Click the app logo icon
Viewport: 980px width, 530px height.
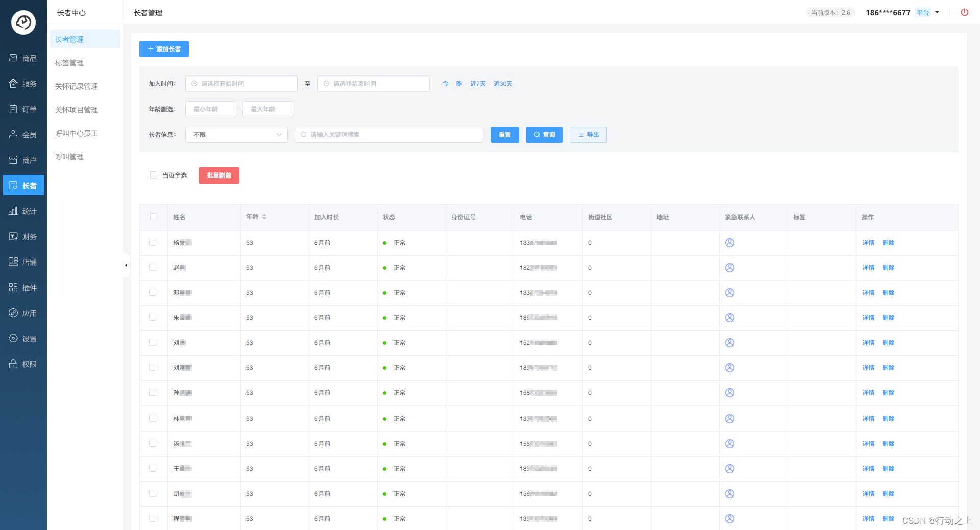[23, 22]
